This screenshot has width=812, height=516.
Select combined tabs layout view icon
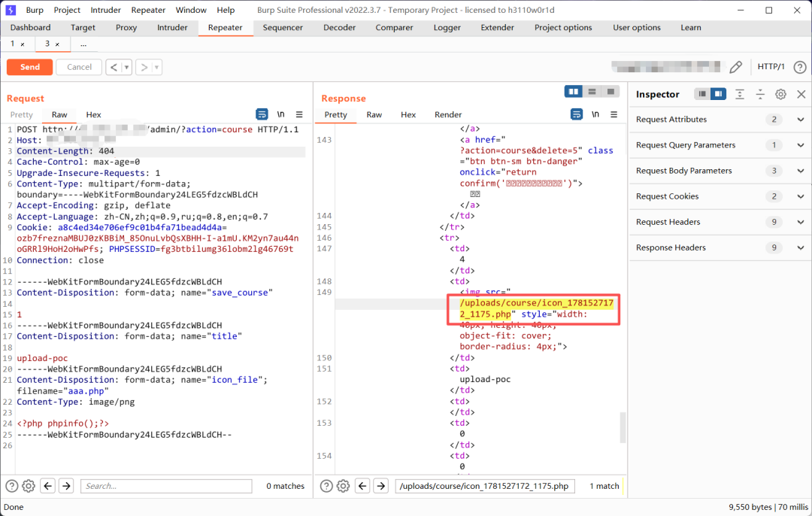(x=611, y=92)
